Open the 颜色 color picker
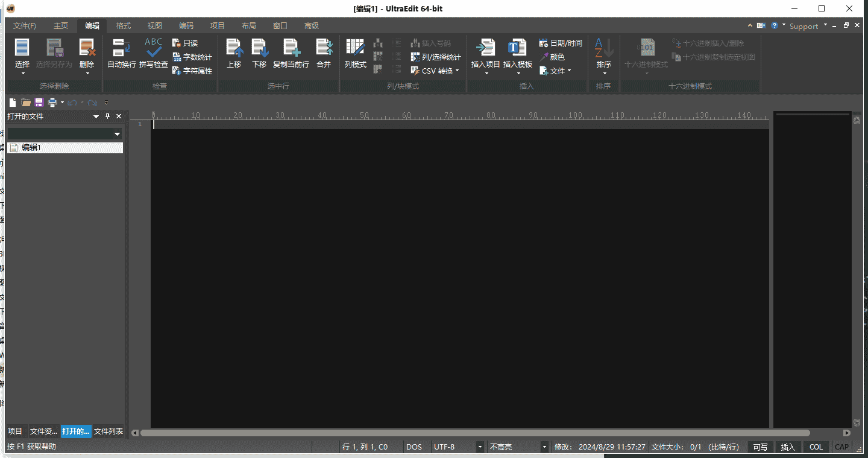Screen dimensions: 868x458 [552, 57]
